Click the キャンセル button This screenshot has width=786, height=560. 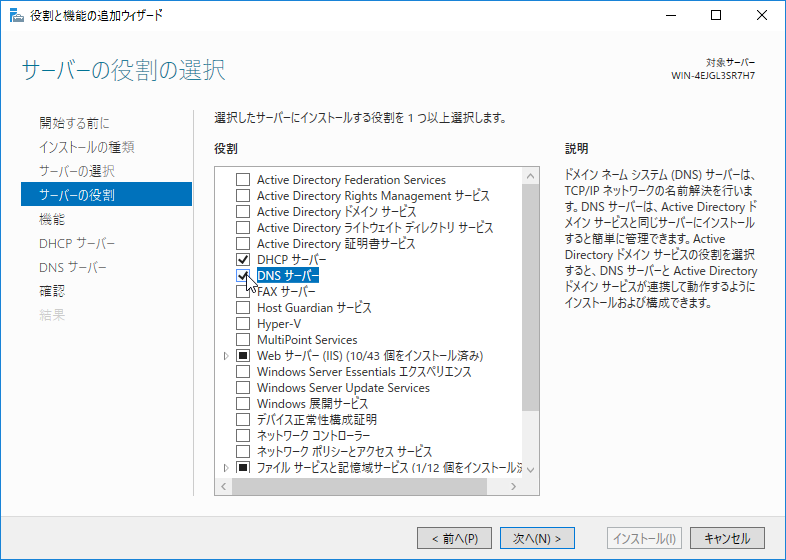tap(727, 538)
